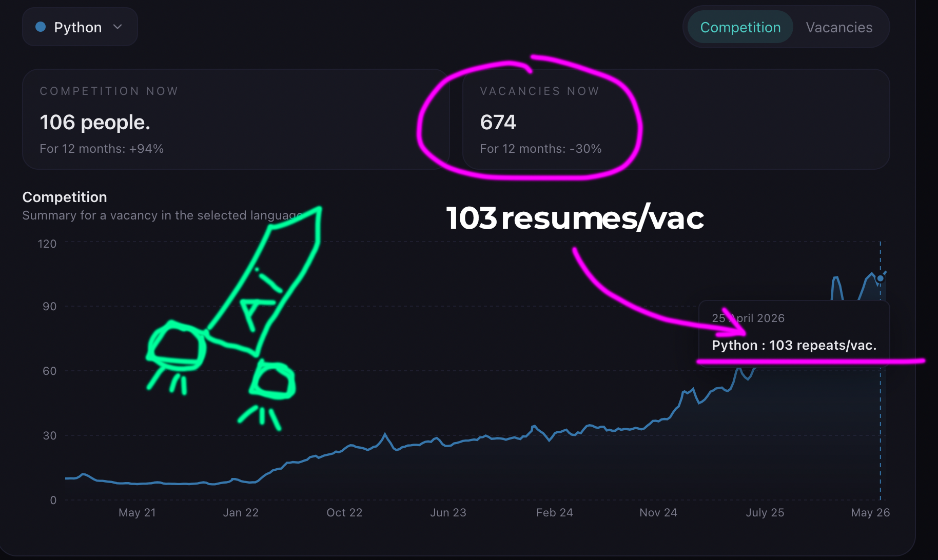This screenshot has width=938, height=560.
Task: Click tooltip text "Python : 103 repeats/vac."
Action: [794, 345]
